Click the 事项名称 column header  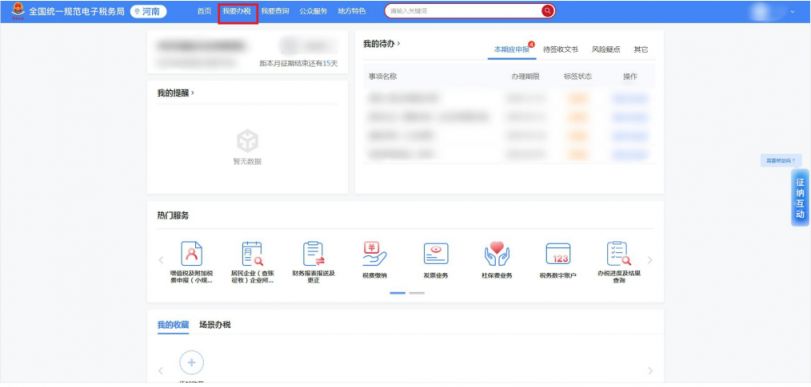(x=383, y=77)
